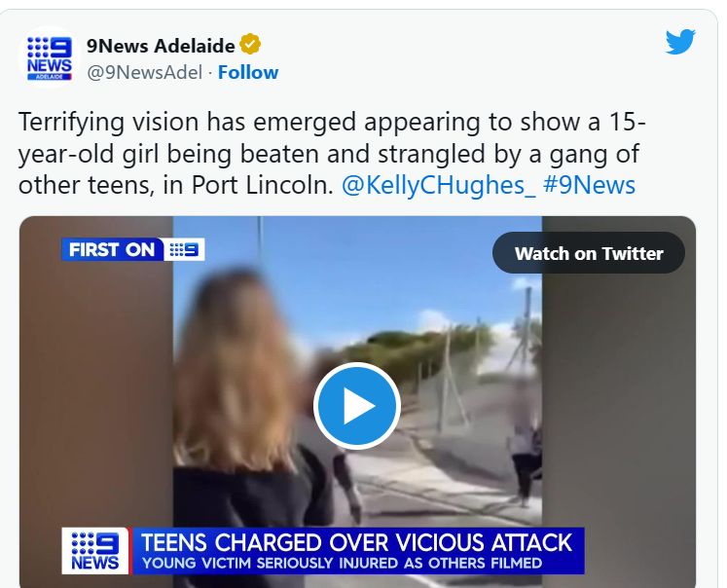The height and width of the screenshot is (588, 727).
Task: Click the Twitter bird logo icon
Action: [680, 42]
